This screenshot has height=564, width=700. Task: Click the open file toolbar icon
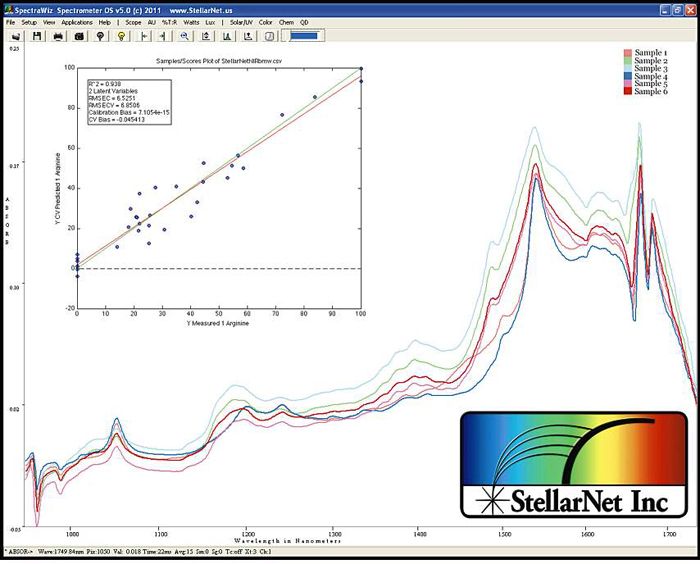[16, 36]
